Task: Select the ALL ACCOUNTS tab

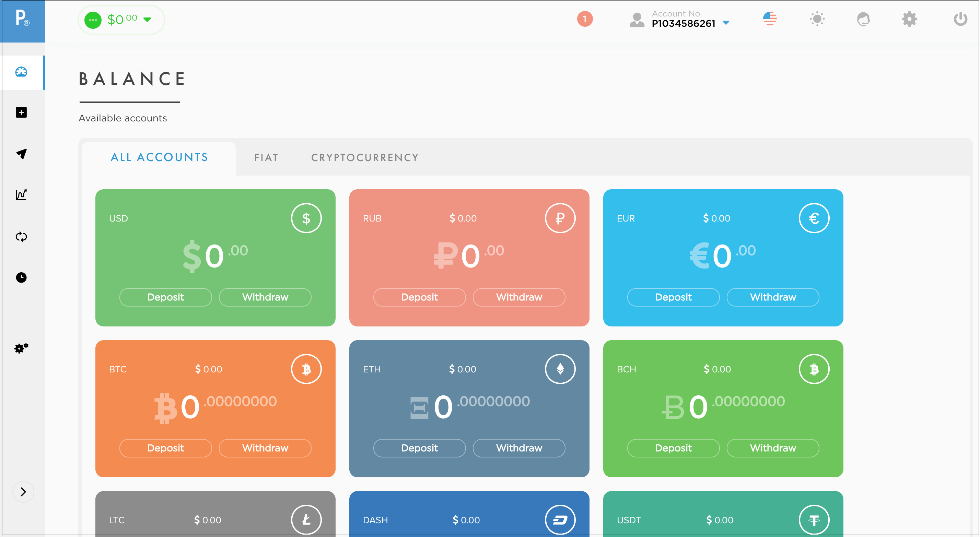Action: coord(159,157)
